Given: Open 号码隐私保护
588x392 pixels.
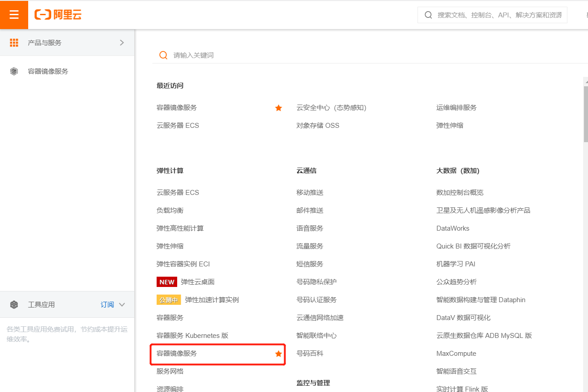Looking at the screenshot, I should 316,282.
